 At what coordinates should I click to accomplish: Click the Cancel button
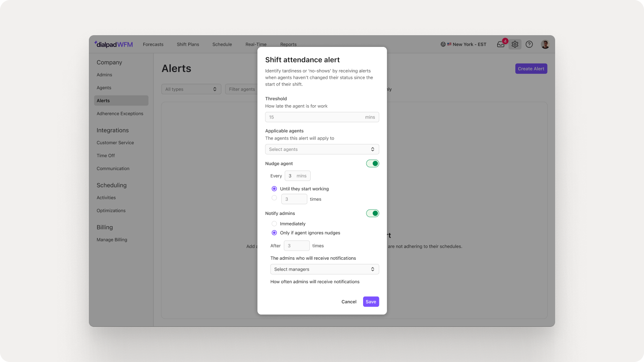point(349,302)
